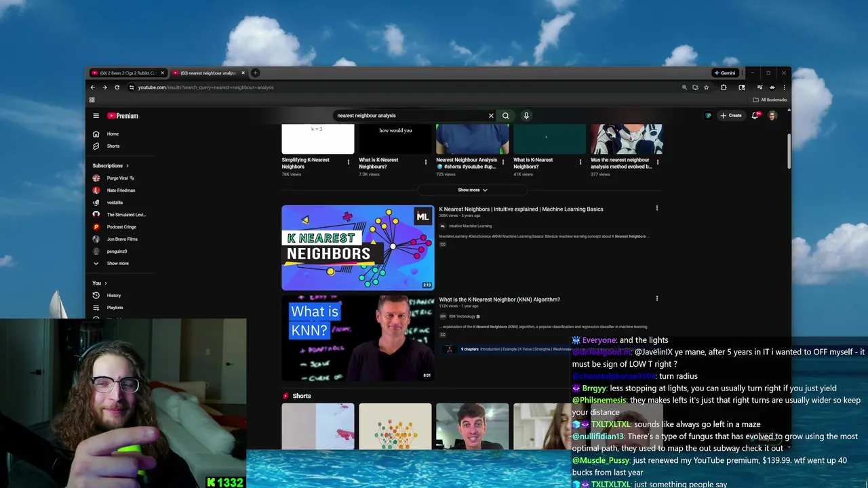Viewport: 868px width, 488px height.
Task: Clear the search box with X
Action: (x=491, y=116)
